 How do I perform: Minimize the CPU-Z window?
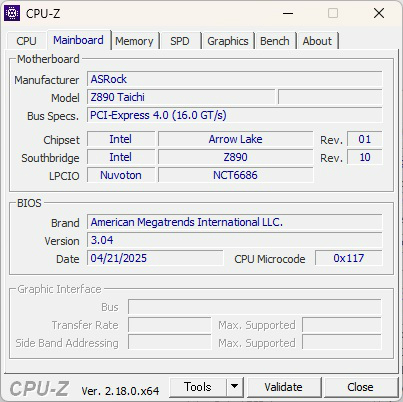(x=288, y=13)
